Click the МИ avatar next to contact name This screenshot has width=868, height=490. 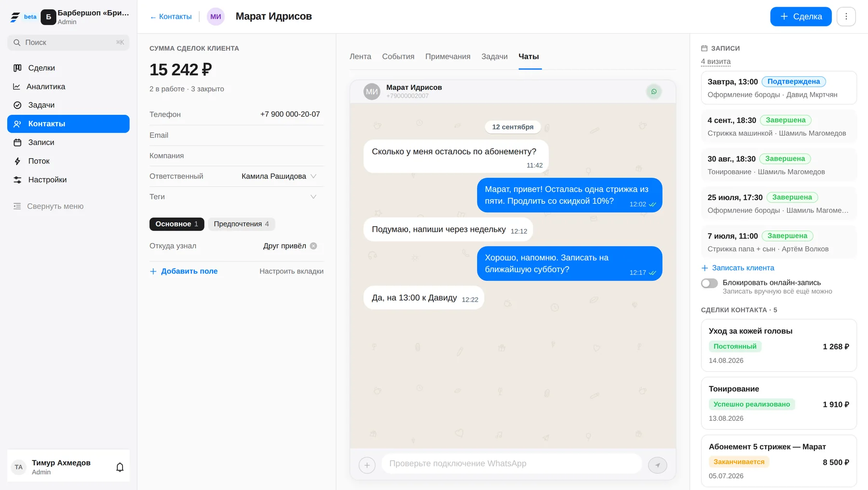[216, 16]
